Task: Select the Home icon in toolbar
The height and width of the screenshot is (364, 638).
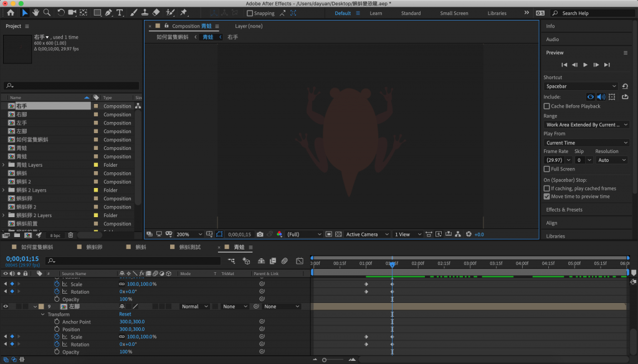Action: 11,13
